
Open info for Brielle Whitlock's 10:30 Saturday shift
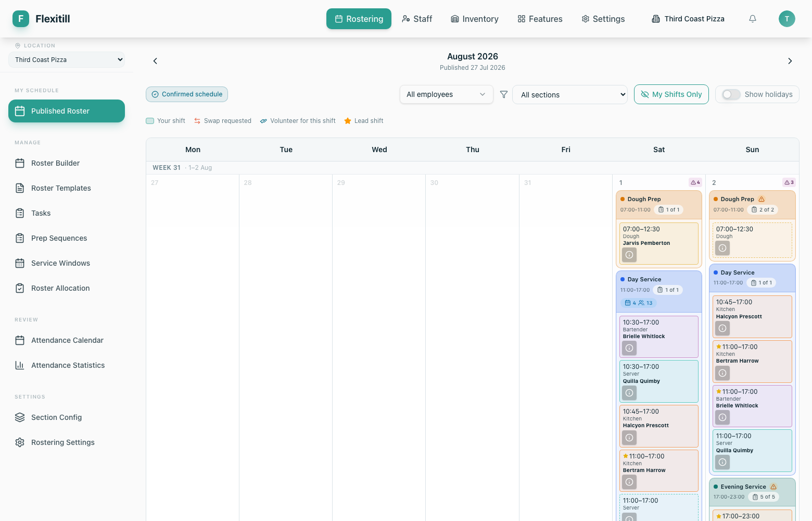click(x=629, y=348)
